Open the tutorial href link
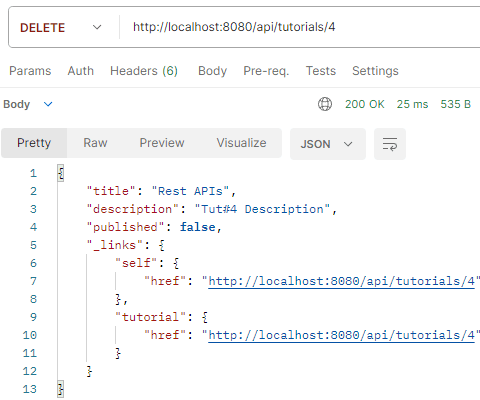Viewport: 480px width, 400px height. (x=341, y=335)
